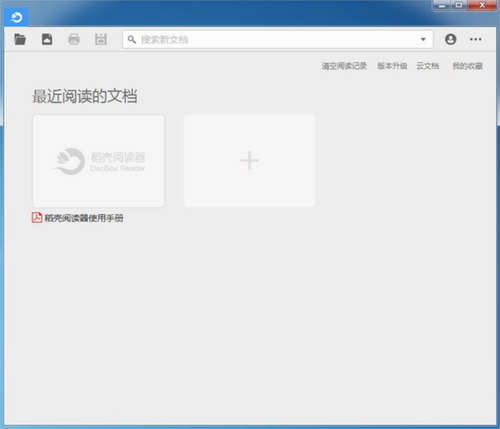Open a file with the folder icon

(x=20, y=39)
